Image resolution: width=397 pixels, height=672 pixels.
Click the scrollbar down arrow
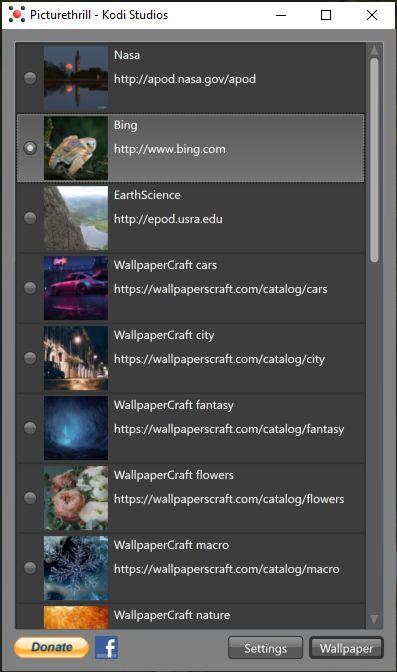click(x=374, y=619)
